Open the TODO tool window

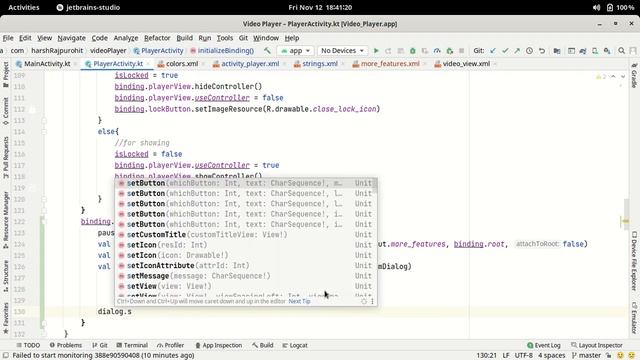coord(28,345)
